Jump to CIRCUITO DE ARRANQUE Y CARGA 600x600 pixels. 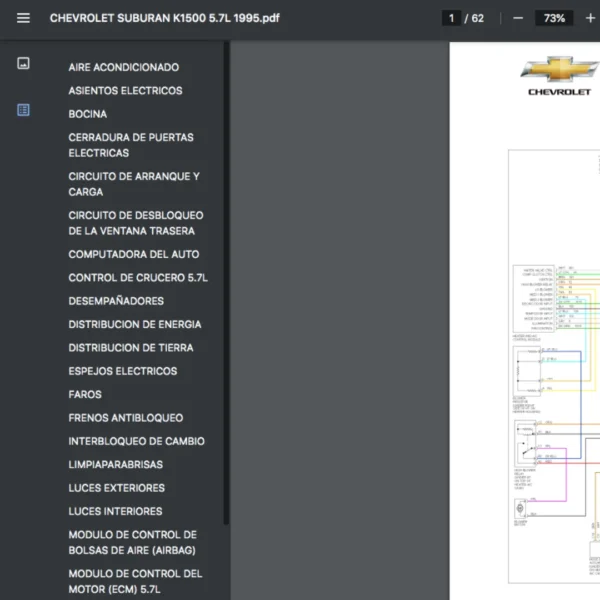pyautogui.click(x=134, y=184)
